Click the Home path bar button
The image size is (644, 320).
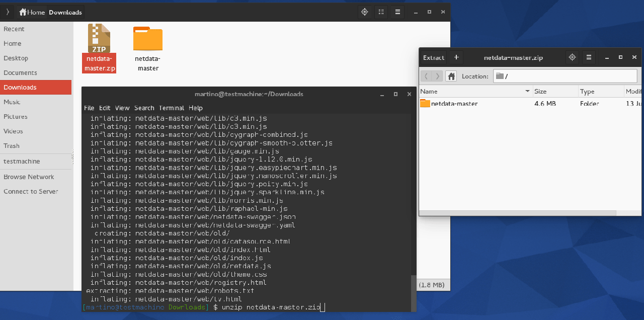pos(32,12)
